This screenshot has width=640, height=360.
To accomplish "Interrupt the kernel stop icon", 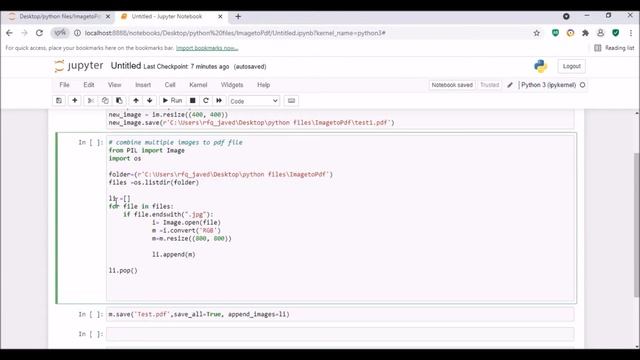I will (193, 100).
